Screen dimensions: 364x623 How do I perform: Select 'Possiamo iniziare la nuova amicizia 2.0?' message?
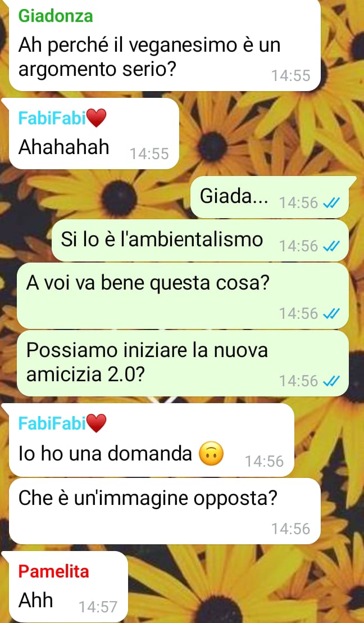tap(183, 364)
